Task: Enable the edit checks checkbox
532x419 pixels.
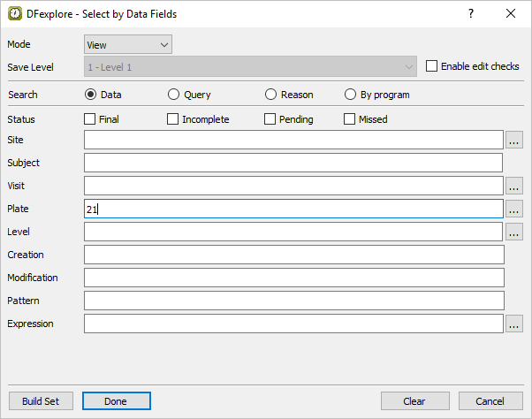Action: coord(432,66)
